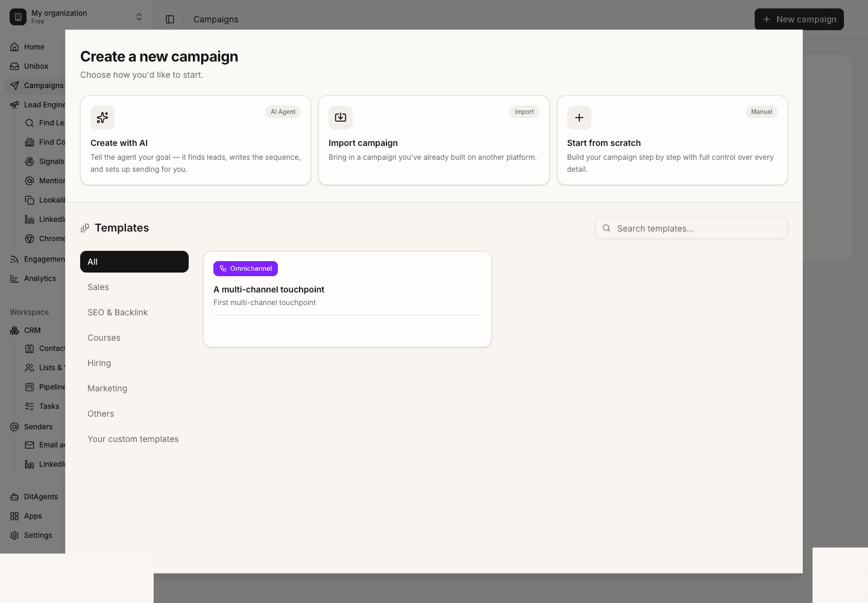Image resolution: width=868 pixels, height=603 pixels.
Task: Choose the Import campaign card
Action: click(x=434, y=140)
